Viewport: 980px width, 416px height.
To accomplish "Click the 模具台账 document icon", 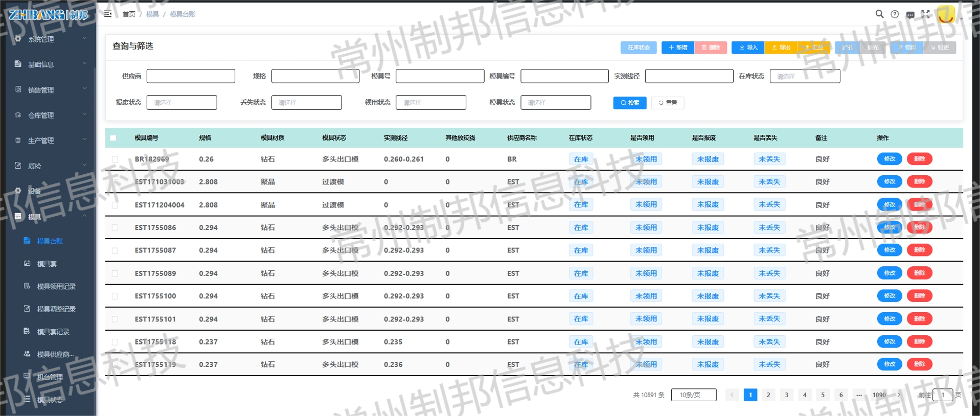I will pyautogui.click(x=27, y=241).
